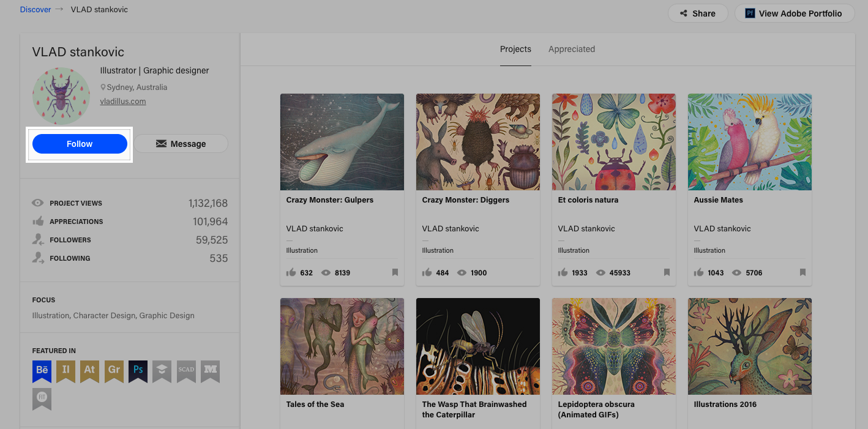Open Crazy Monster: Diggers thumbnail
The image size is (868, 429).
[478, 142]
